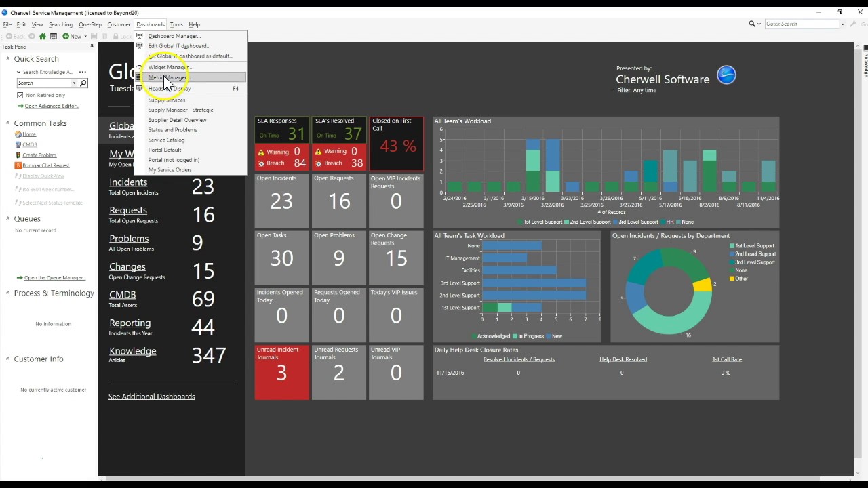
Task: Click the green Home toolbar icon
Action: pos(42,37)
